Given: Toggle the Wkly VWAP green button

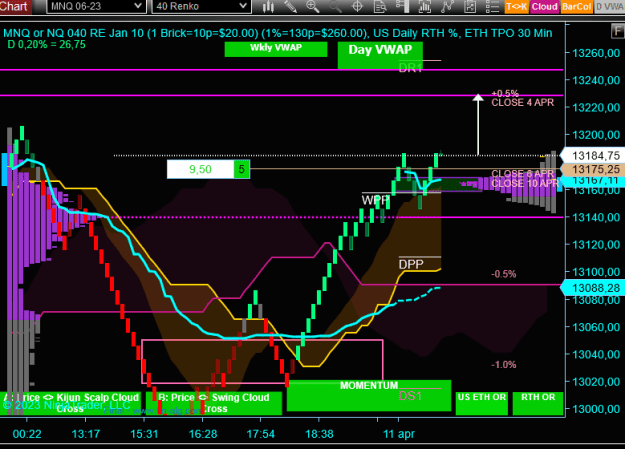Looking at the screenshot, I should click(276, 49).
